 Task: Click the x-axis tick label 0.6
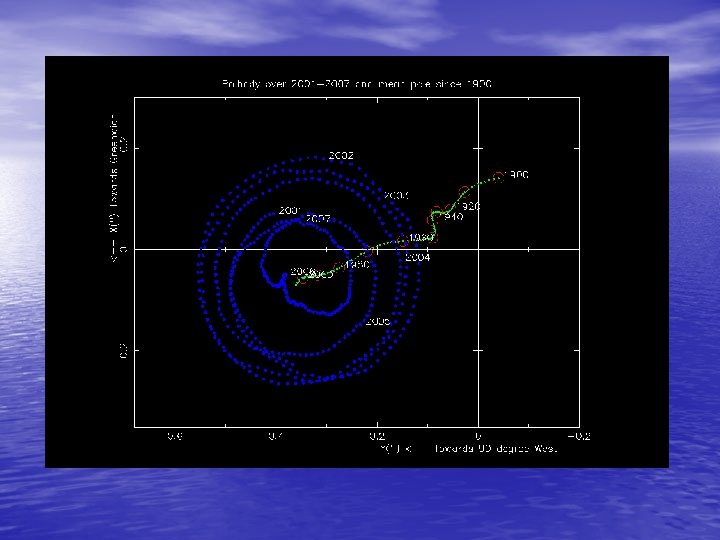pos(174,436)
